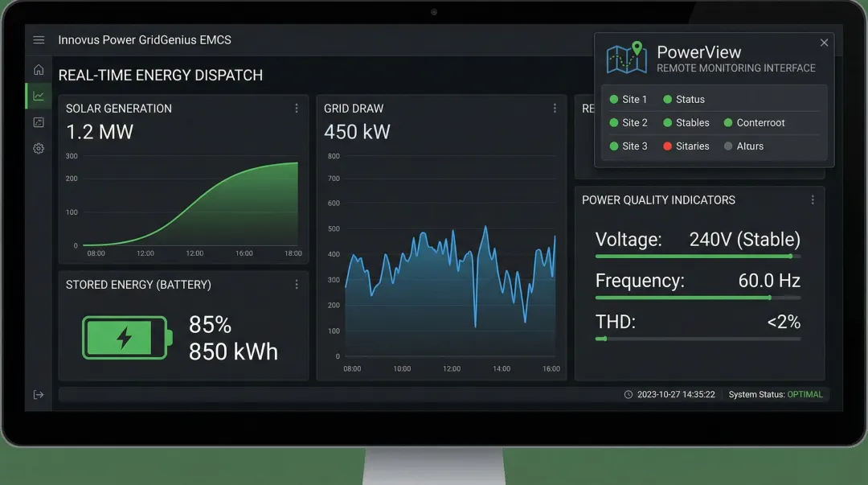
Task: Close the PowerView popup panel
Action: click(x=824, y=43)
